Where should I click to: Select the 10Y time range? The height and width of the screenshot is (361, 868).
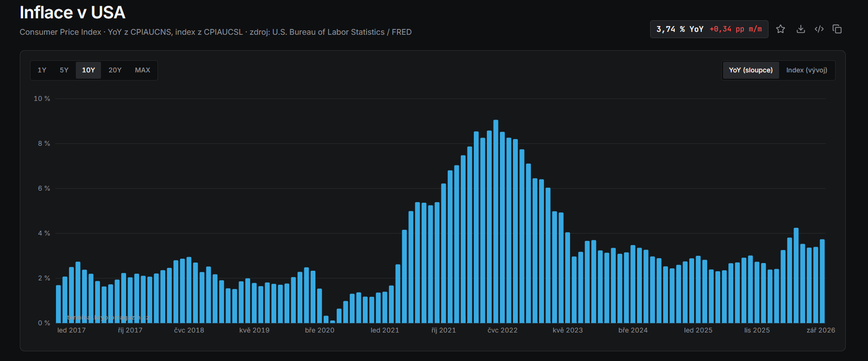[88, 70]
